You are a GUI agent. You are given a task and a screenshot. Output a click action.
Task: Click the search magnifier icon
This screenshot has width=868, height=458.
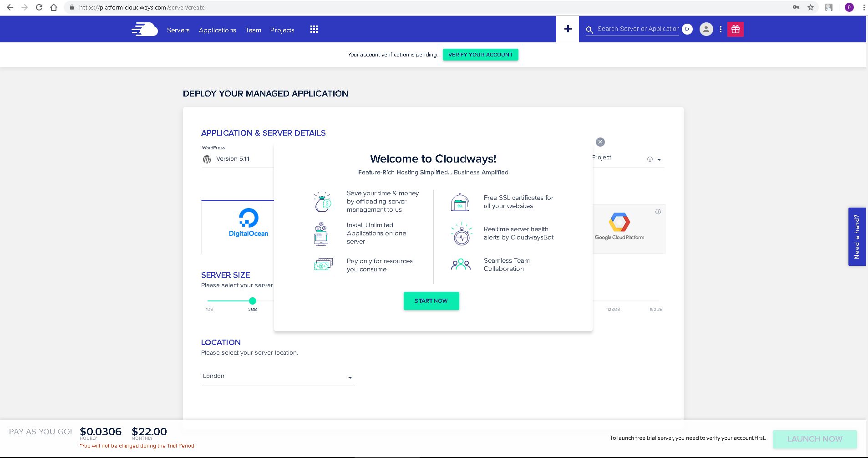pyautogui.click(x=589, y=30)
